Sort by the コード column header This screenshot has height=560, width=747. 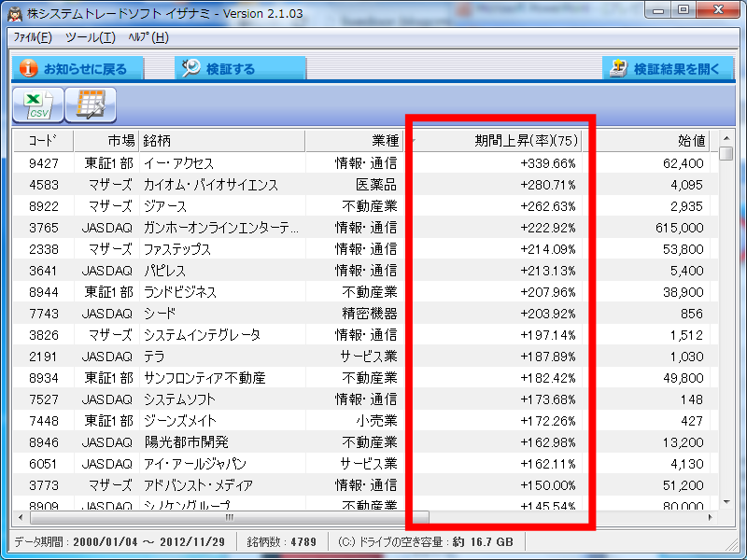tap(43, 141)
